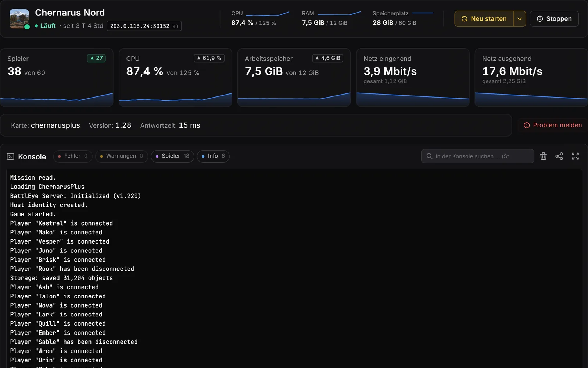Click the map name chernarusplus
This screenshot has height=368, width=588.
[55, 125]
